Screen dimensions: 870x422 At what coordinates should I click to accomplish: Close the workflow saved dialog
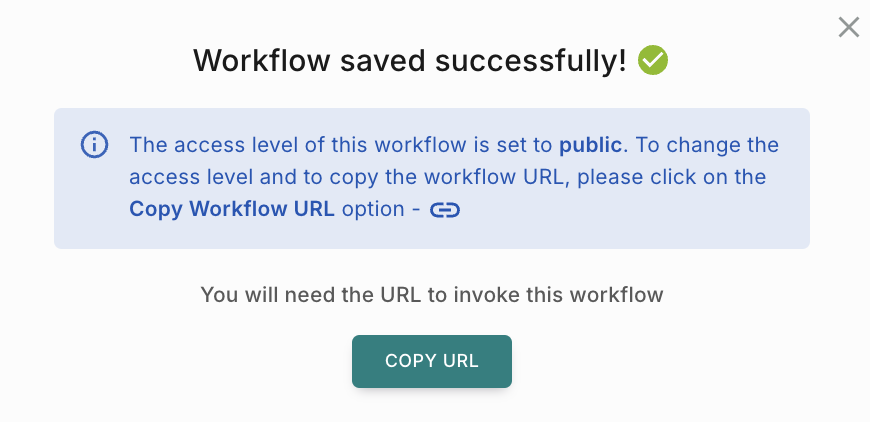848,27
